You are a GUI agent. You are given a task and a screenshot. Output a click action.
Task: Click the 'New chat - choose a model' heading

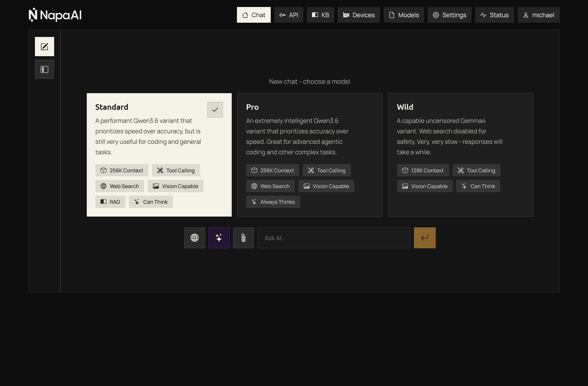tap(310, 82)
